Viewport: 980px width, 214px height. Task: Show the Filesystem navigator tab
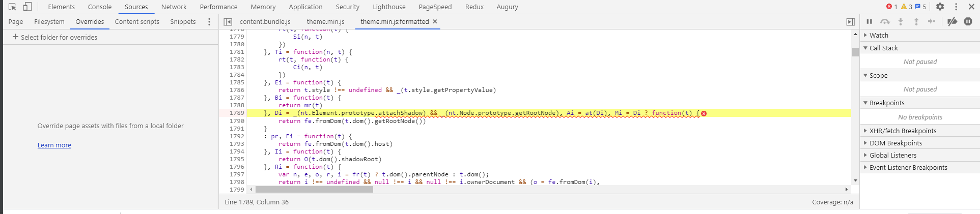click(x=49, y=21)
